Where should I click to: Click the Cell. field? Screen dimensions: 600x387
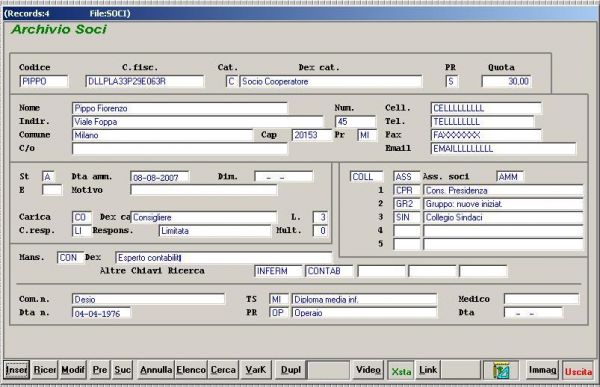[486, 108]
